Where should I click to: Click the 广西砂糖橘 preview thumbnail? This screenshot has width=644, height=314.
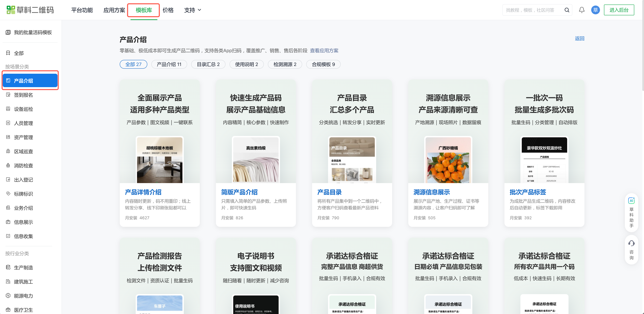(448, 160)
